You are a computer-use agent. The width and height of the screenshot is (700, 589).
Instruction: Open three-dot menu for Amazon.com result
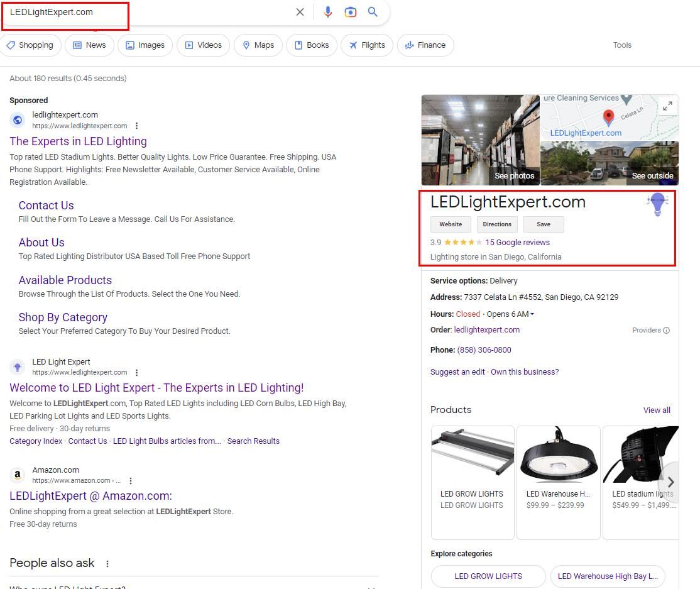pyautogui.click(x=131, y=481)
